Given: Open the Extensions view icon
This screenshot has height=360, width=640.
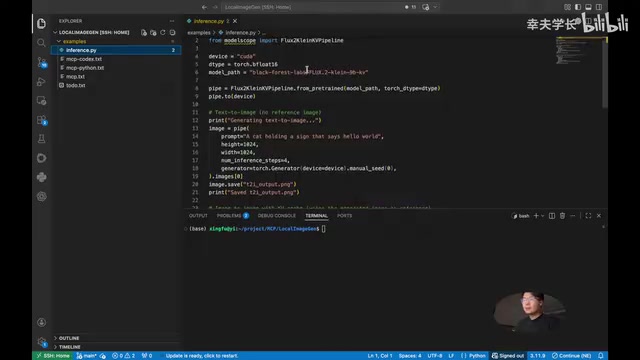Looking at the screenshot, I should (42, 120).
